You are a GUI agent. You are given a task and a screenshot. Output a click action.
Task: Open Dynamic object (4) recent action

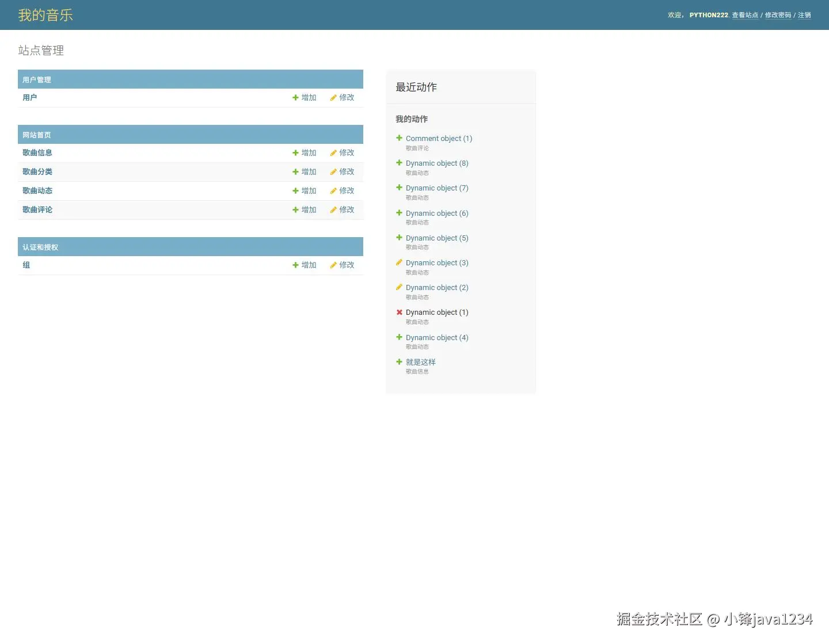click(437, 338)
